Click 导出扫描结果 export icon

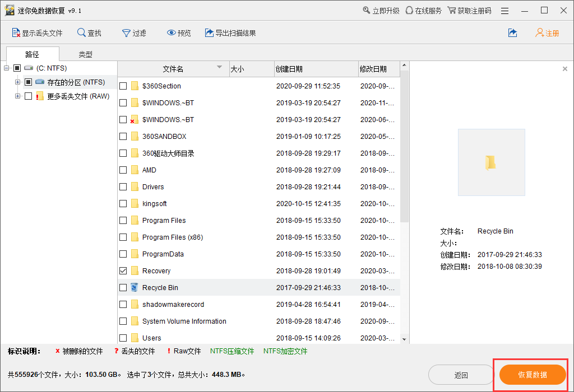[209, 33]
